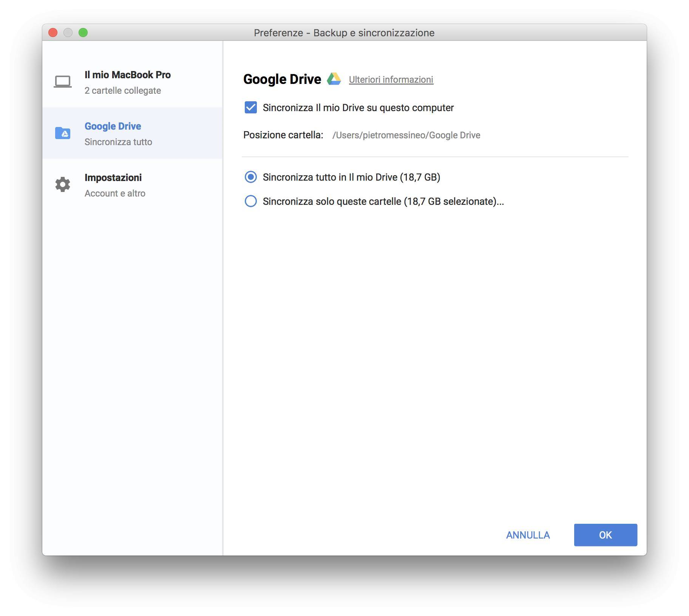Switch to the Google Drive section
Image resolution: width=689 pixels, height=616 pixels.
[132, 133]
